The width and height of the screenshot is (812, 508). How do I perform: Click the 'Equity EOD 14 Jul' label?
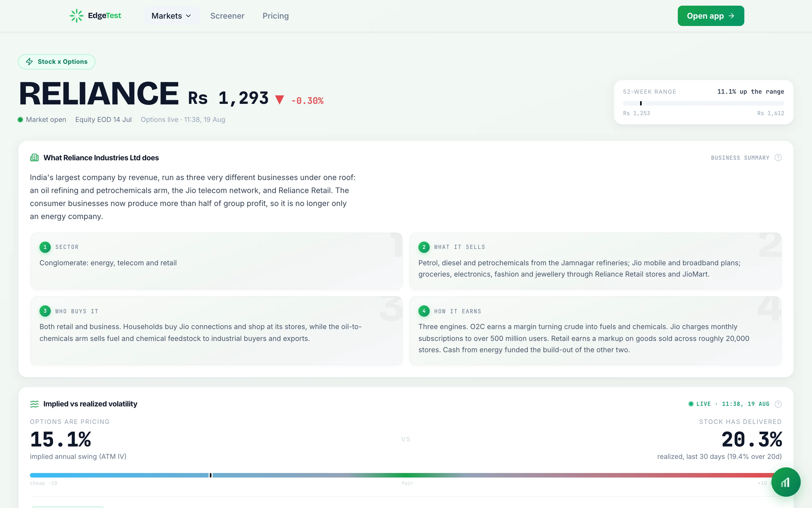point(103,120)
